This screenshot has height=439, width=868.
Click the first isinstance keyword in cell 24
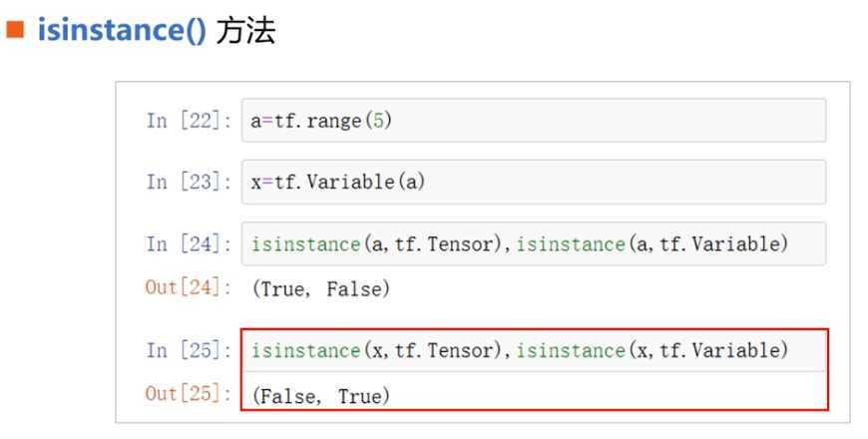point(306,244)
